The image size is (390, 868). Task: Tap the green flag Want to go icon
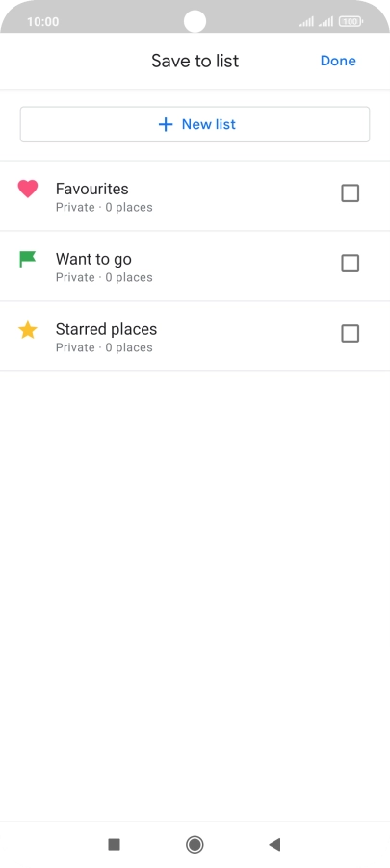click(x=27, y=259)
